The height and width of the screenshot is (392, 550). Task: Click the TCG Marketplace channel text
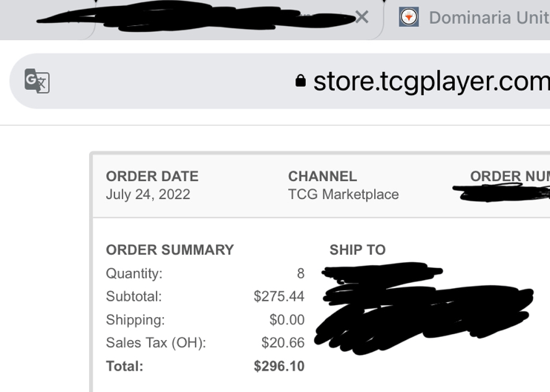[x=344, y=195]
